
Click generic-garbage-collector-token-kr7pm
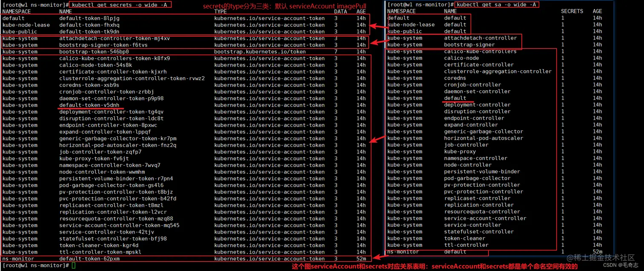pos(118,138)
